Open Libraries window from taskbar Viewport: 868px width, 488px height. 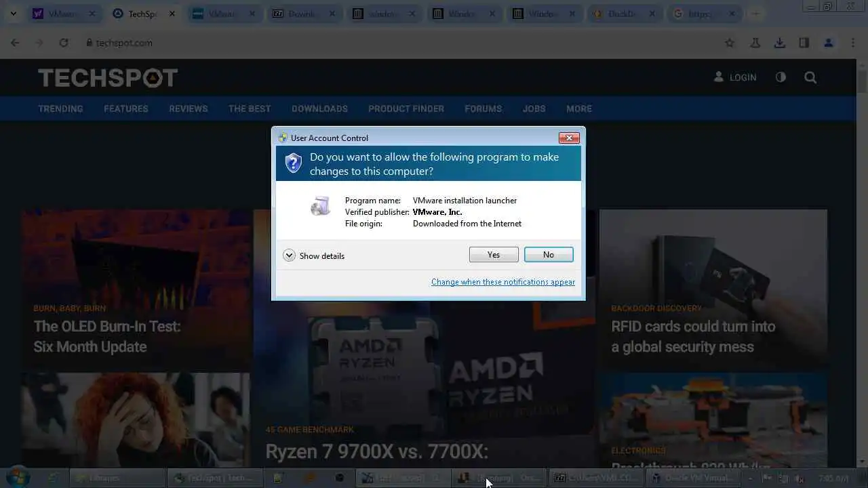[117, 478]
